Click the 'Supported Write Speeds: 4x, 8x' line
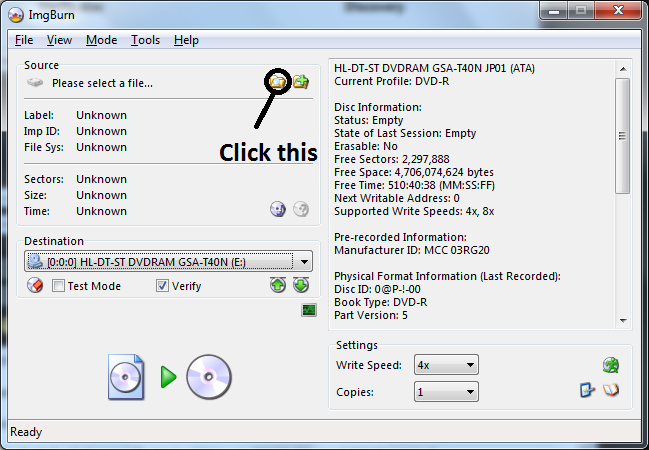Screen dimensions: 649x450 pyautogui.click(x=414, y=211)
